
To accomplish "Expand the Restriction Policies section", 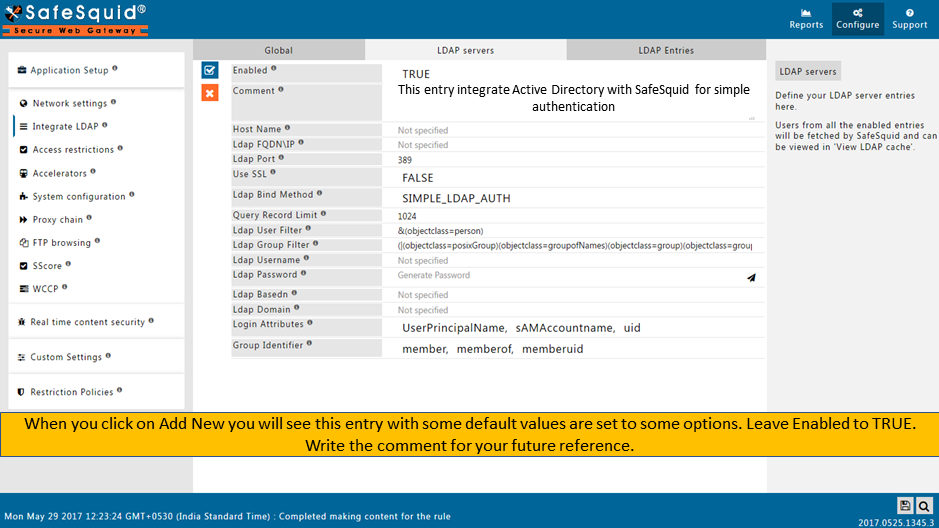I will pyautogui.click(x=72, y=392).
